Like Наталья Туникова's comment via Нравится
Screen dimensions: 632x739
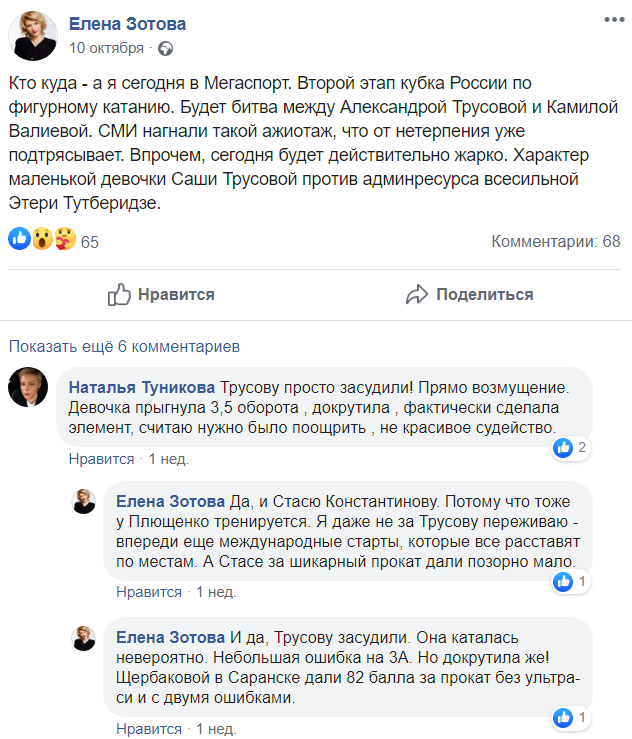click(x=101, y=459)
